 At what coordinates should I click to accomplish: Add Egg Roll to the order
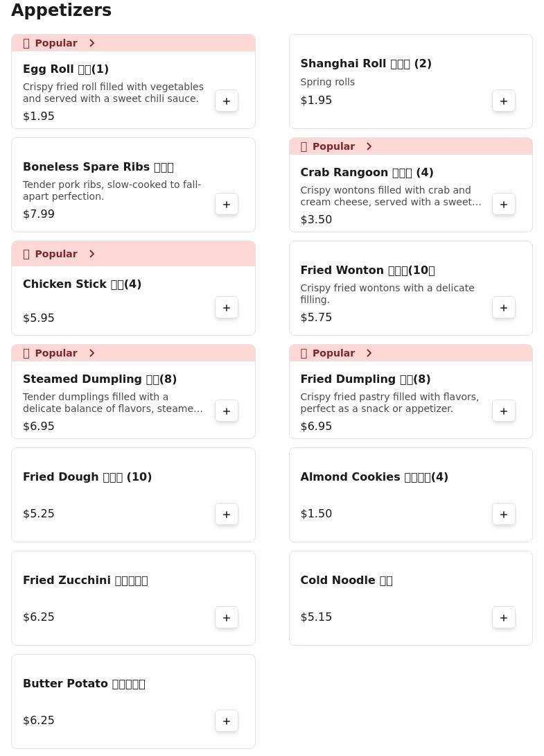[227, 101]
